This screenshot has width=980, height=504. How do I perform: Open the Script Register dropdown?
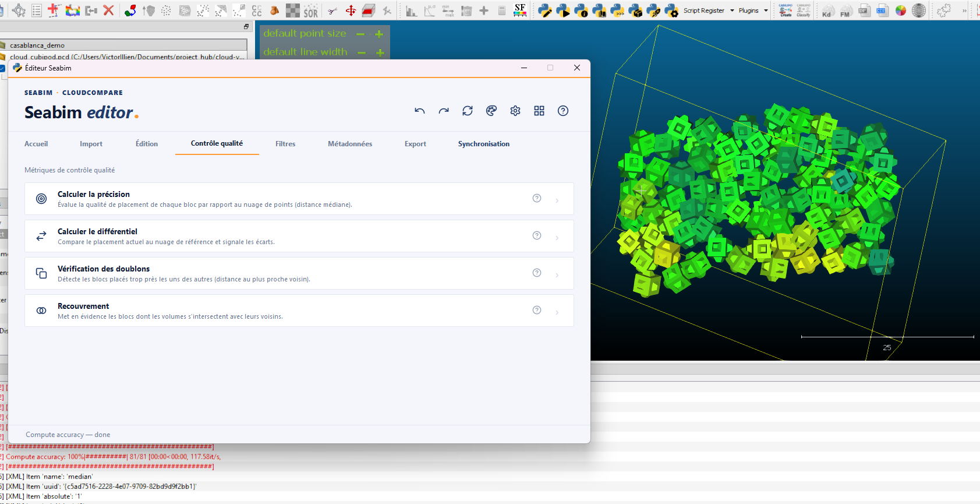(709, 10)
